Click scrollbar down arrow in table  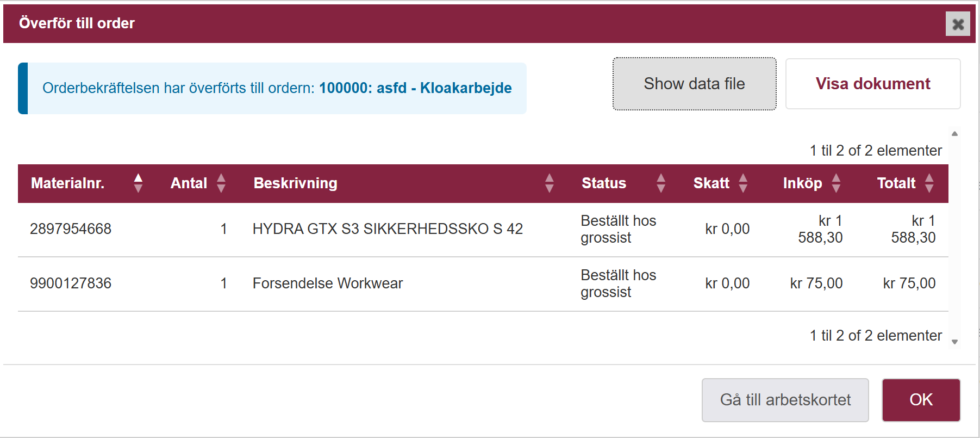pyautogui.click(x=954, y=342)
